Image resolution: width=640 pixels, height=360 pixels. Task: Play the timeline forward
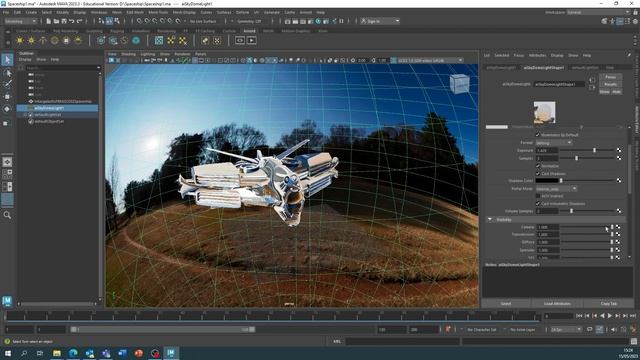609,316
